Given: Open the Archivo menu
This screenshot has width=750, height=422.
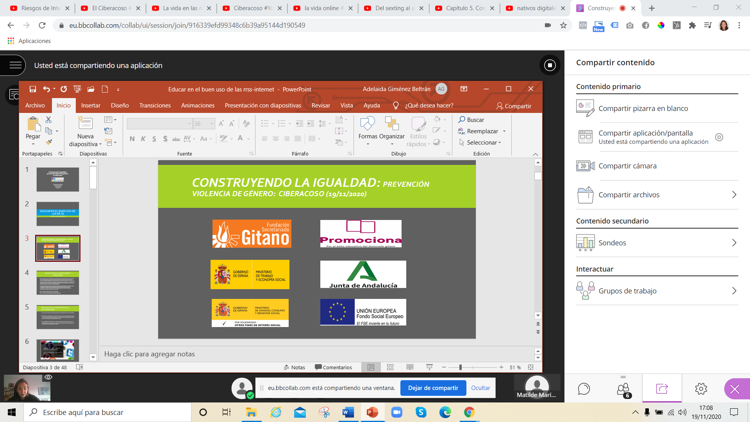Looking at the screenshot, I should click(x=35, y=106).
